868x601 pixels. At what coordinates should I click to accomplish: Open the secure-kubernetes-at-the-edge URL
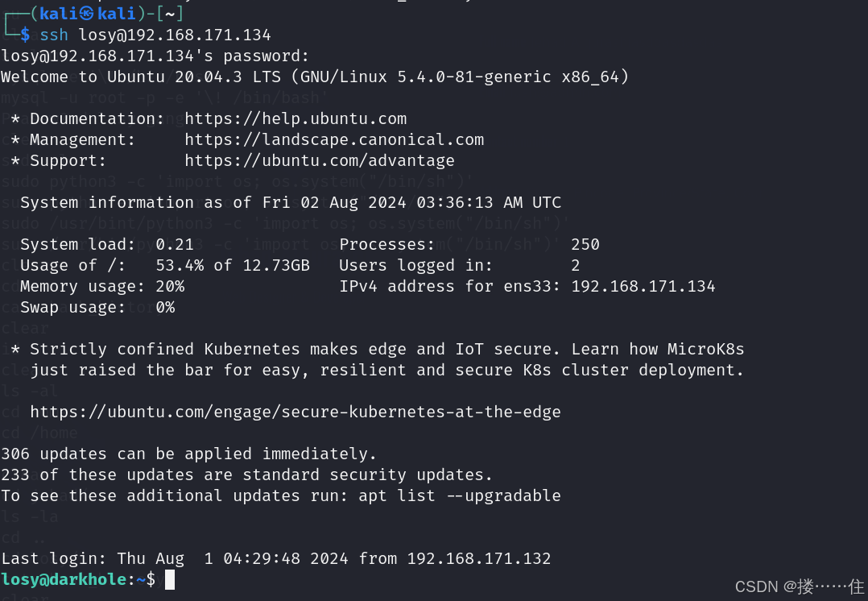[295, 412]
